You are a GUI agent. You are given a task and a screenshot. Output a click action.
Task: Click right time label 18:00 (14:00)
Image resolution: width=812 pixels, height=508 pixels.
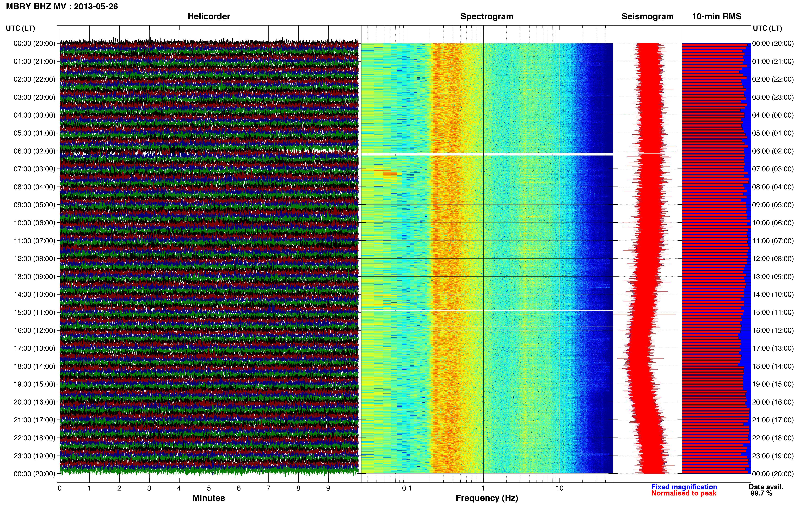(x=773, y=366)
